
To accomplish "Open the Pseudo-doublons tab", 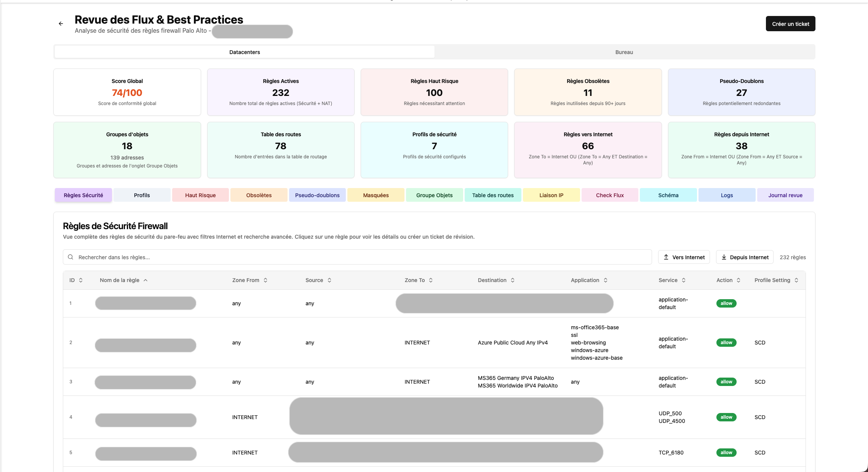I will (x=317, y=195).
